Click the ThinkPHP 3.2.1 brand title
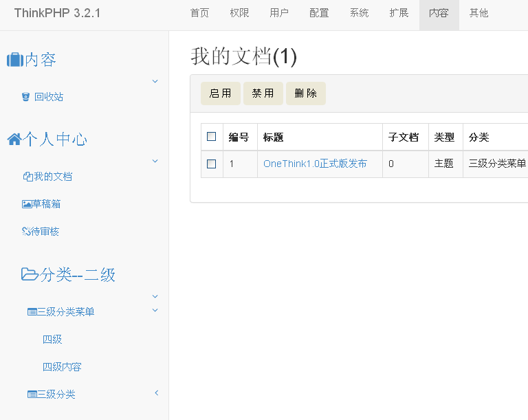The height and width of the screenshot is (420, 528). (57, 13)
